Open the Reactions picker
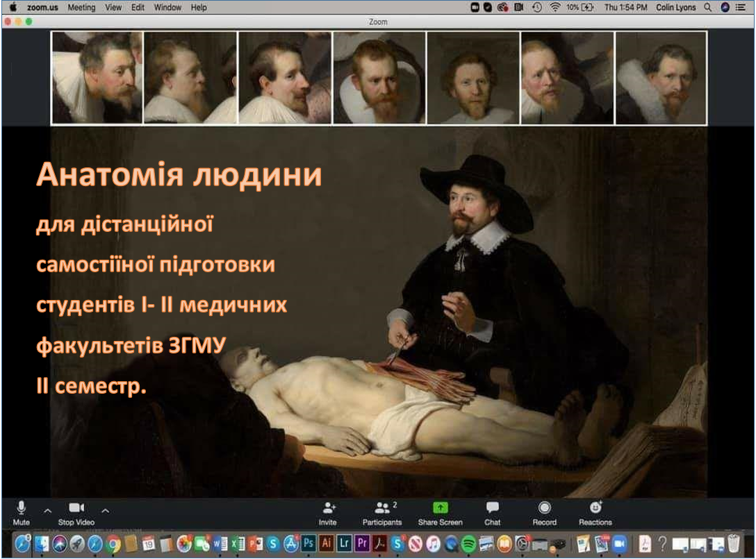756x559 pixels. [595, 512]
